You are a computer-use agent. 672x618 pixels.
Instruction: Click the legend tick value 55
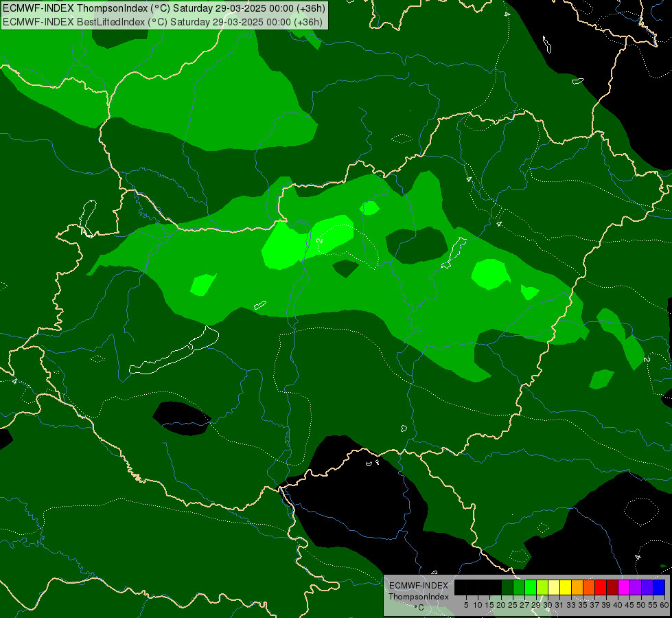point(652,605)
